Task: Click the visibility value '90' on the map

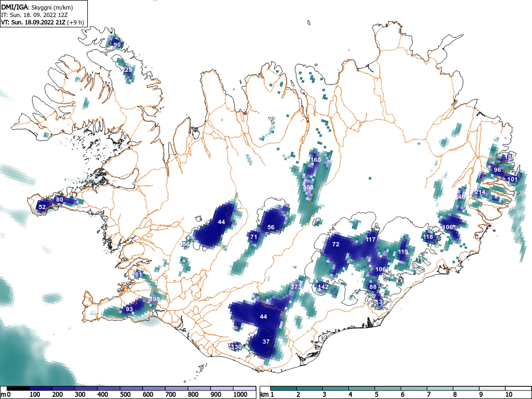Action: (x=117, y=45)
